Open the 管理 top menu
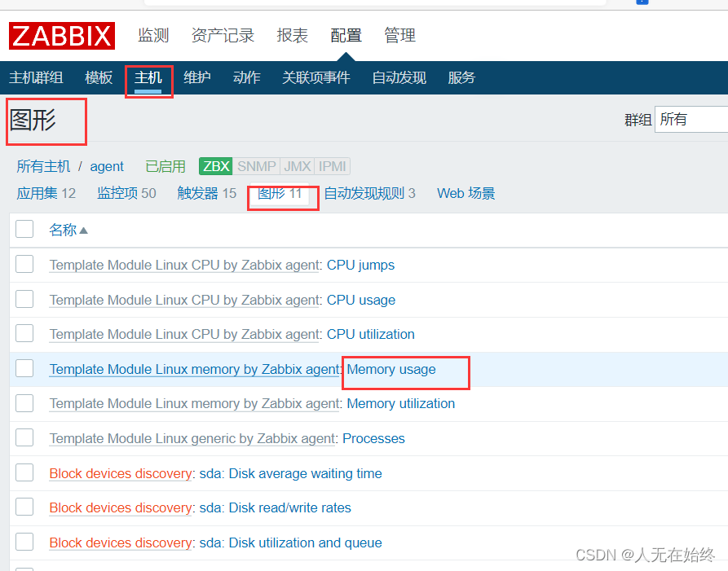The image size is (728, 571). tap(399, 35)
